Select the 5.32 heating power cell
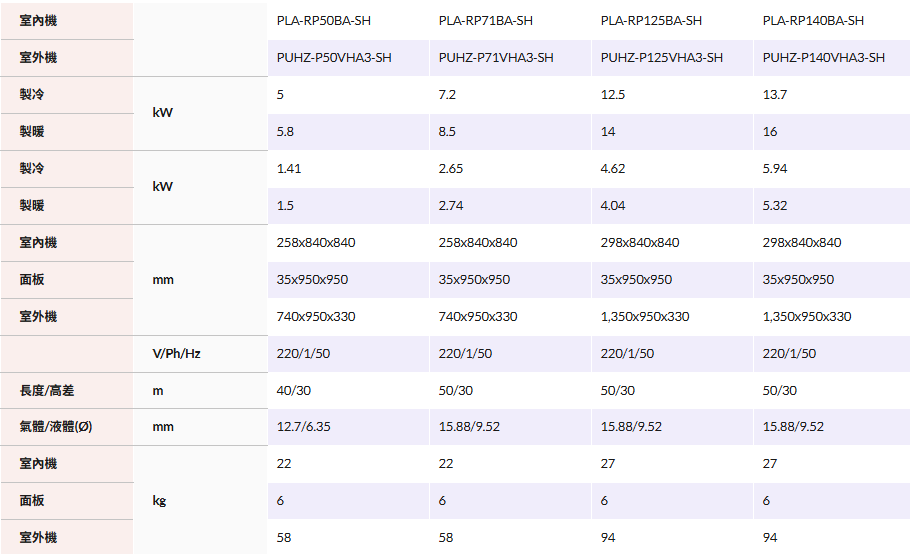The width and height of the screenshot is (910, 554). 775,206
